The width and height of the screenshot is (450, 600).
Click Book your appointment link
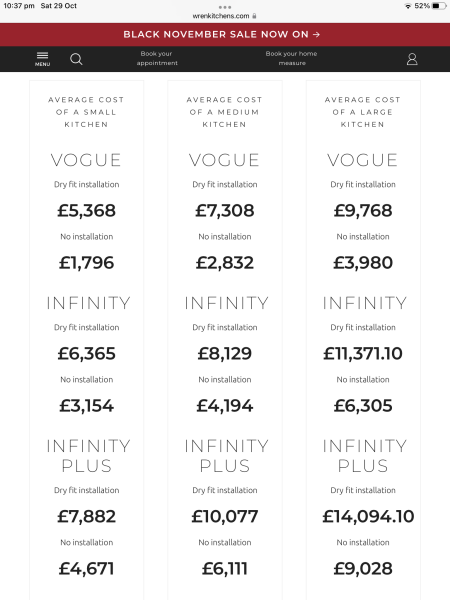[157, 58]
